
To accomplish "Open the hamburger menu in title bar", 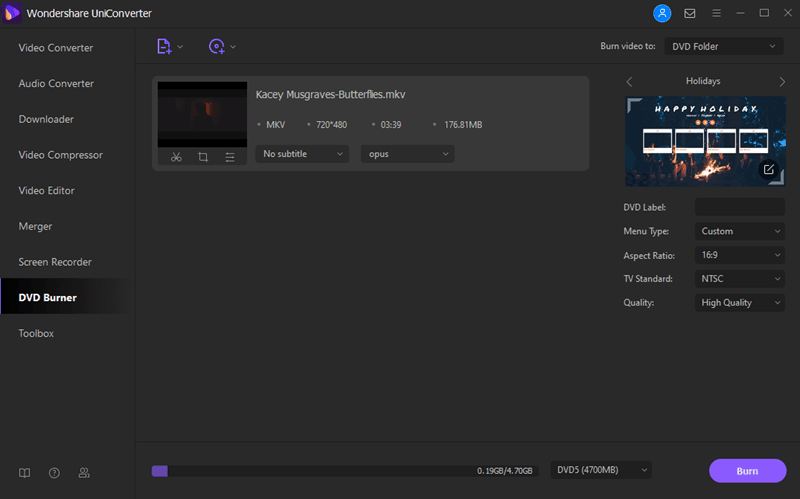I will click(x=716, y=13).
